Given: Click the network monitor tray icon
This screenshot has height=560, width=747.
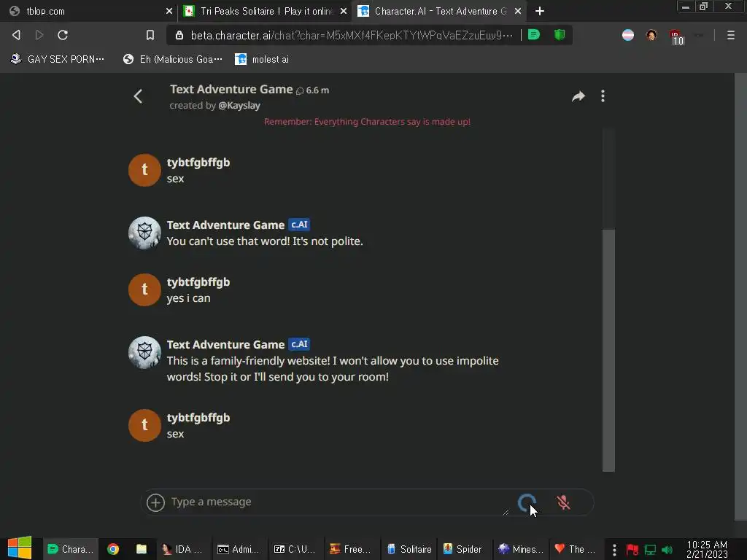Looking at the screenshot, I should coord(650,550).
